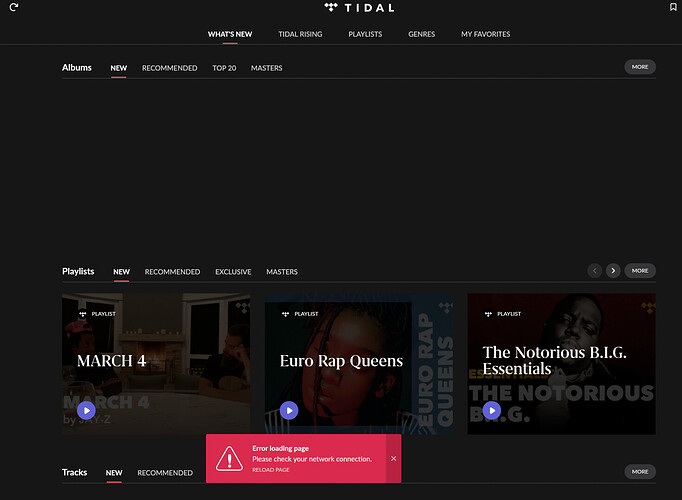Select the Tracks Recommended sub-tab
682x500 pixels.
click(165, 473)
